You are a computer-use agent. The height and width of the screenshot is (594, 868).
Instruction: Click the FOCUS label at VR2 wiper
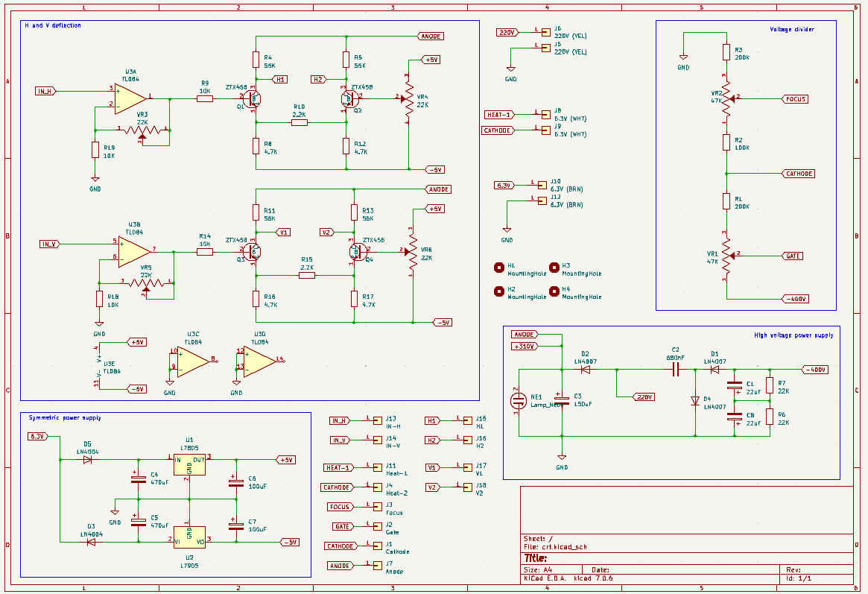coord(794,99)
